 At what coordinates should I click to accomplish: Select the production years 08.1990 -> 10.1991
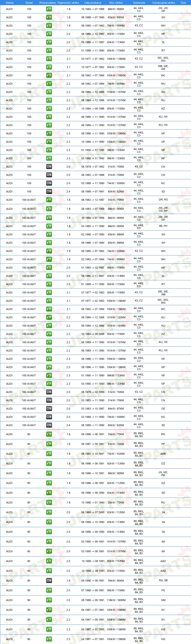pyautogui.click(x=93, y=454)
